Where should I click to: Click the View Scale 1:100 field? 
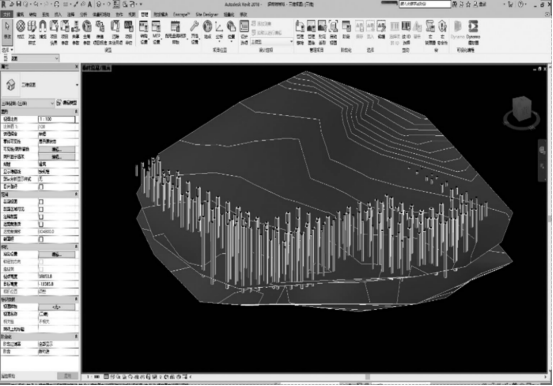click(x=57, y=119)
